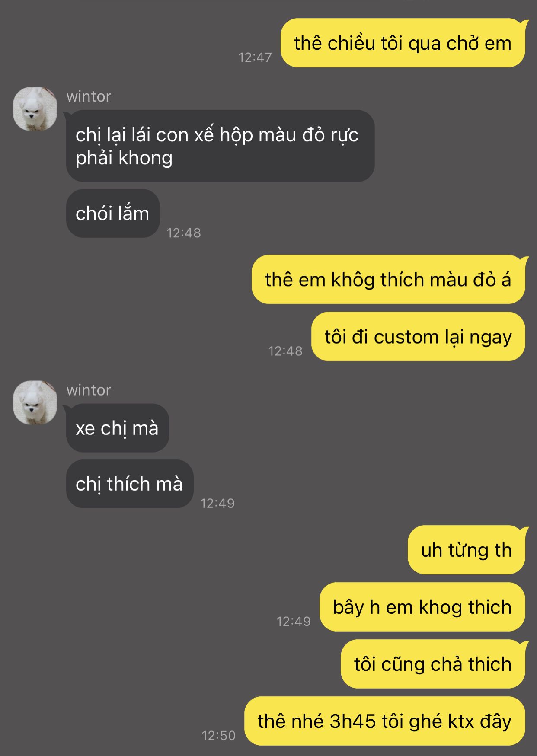Tap the 12:47 timestamp
This screenshot has width=537, height=756.
pyautogui.click(x=255, y=57)
